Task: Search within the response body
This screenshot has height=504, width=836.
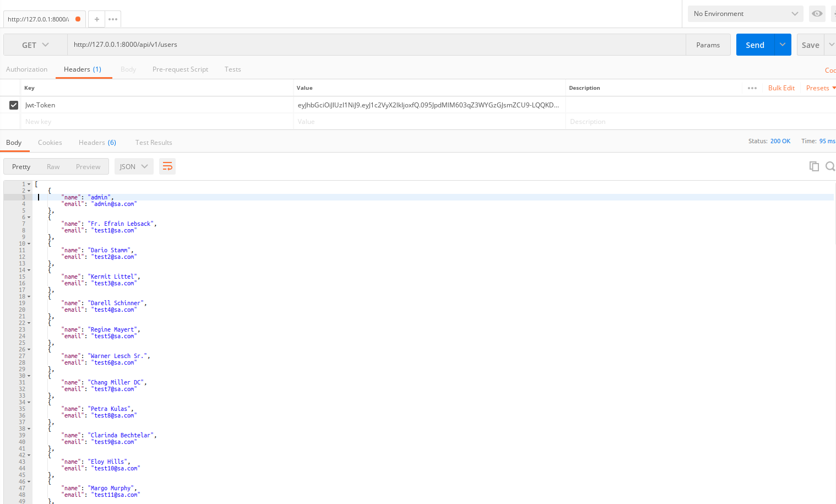Action: 830,166
